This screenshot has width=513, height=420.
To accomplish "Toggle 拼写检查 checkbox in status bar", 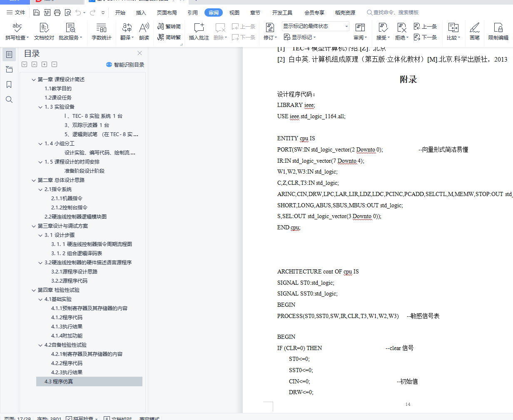I will [x=69, y=418].
